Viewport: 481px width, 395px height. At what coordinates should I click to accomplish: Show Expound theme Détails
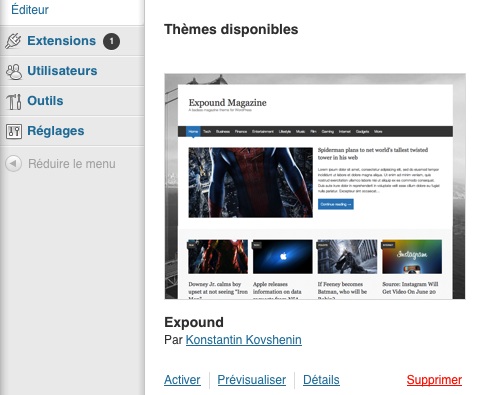(321, 380)
